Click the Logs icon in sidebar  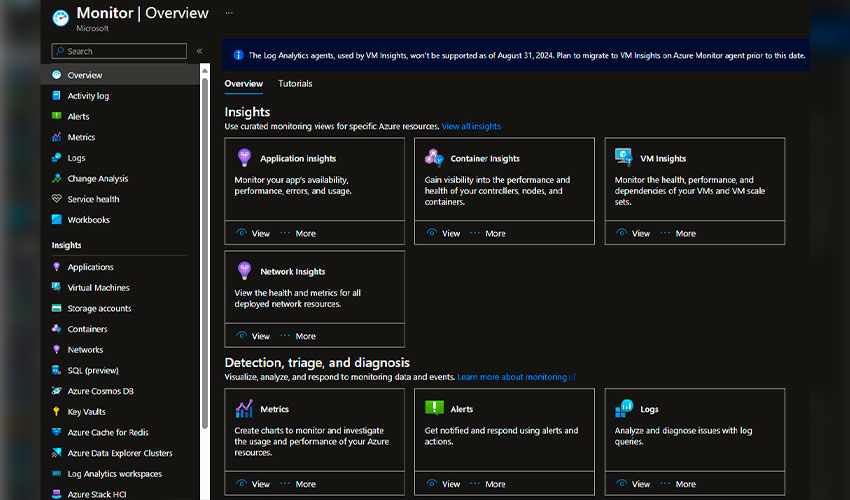56,157
